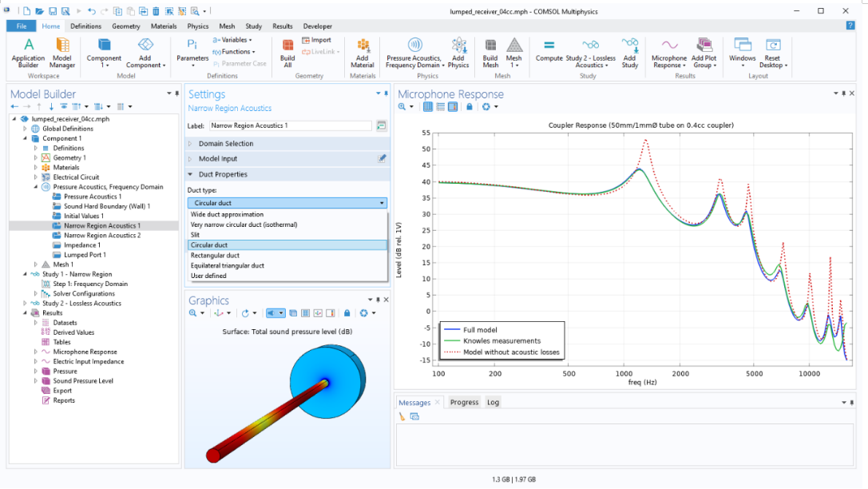Open the Log tab

[x=493, y=402]
